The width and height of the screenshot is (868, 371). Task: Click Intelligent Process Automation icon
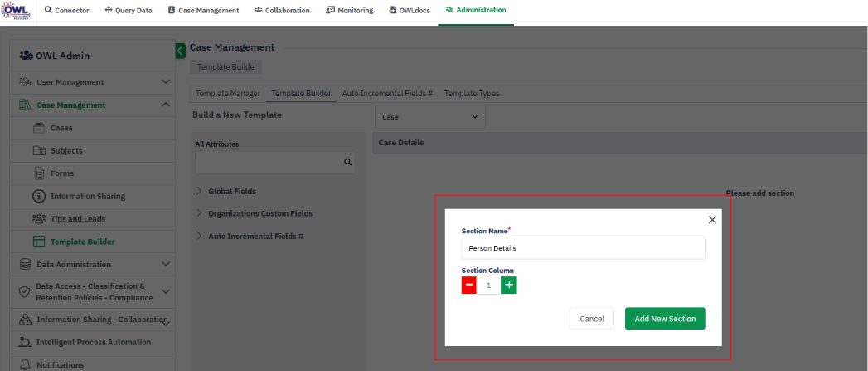click(25, 342)
